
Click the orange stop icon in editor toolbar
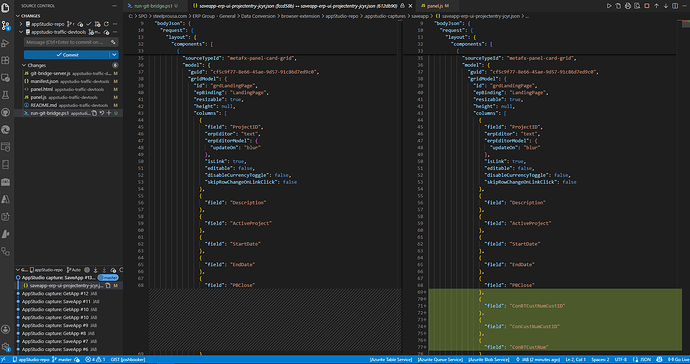[647, 6]
